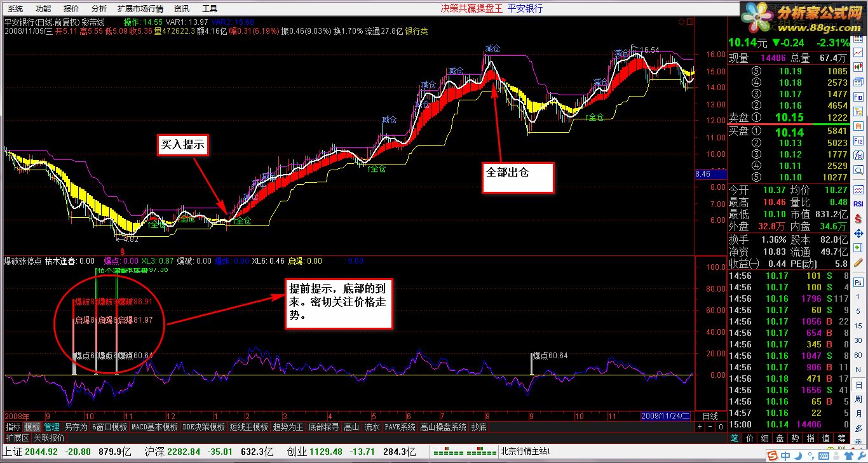Click the + zoom button under 日线
Screen dimensions: 868x463
700,427
